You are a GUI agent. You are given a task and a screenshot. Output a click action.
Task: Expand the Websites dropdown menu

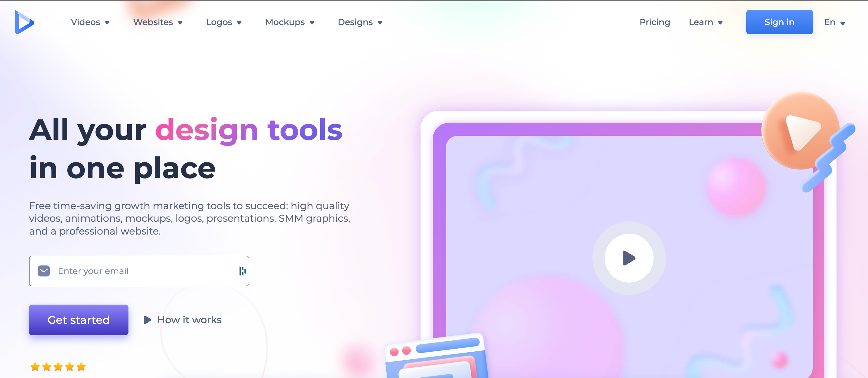coord(158,22)
